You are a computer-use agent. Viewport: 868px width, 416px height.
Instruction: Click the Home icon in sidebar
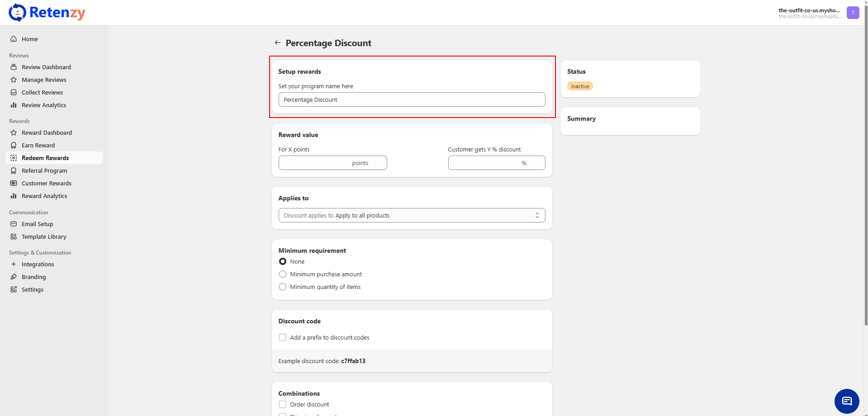pos(14,39)
